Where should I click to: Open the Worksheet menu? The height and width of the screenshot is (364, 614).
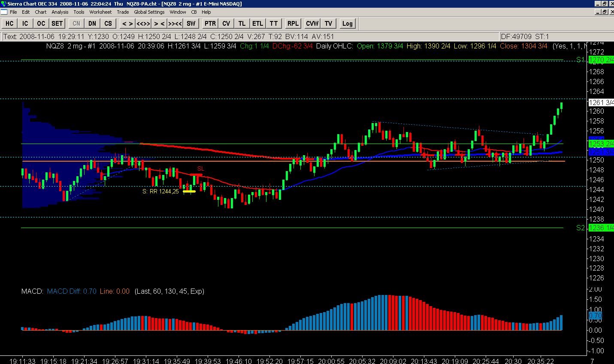pyautogui.click(x=100, y=12)
